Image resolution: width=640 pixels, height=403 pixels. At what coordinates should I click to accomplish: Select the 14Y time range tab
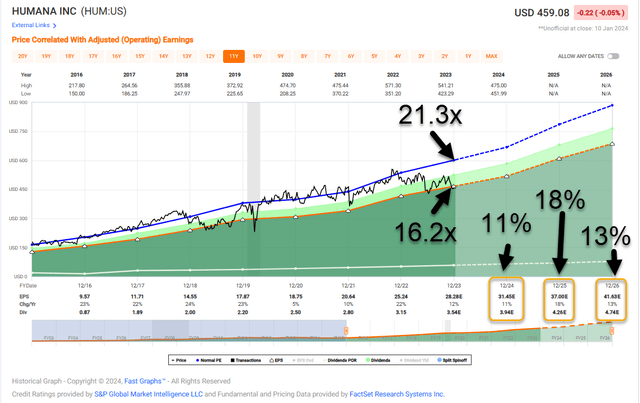point(164,56)
